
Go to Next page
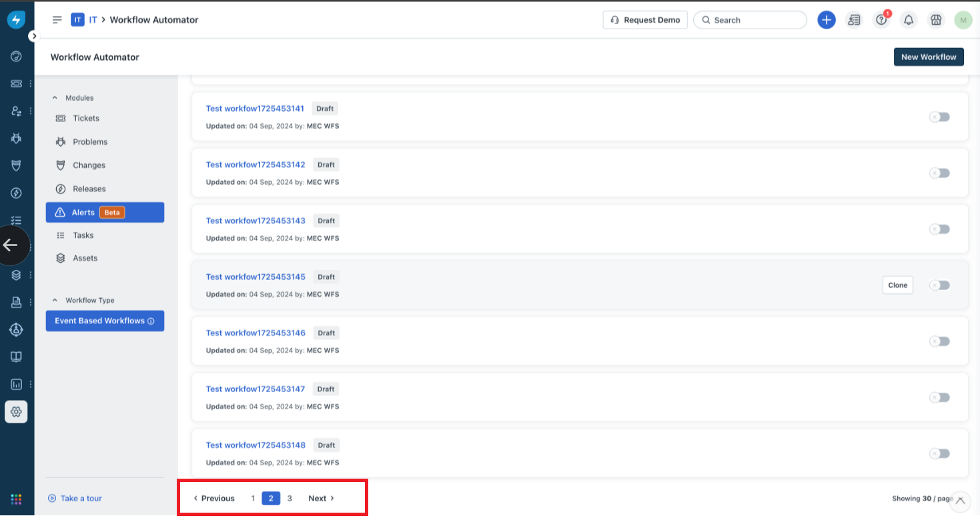pos(322,499)
